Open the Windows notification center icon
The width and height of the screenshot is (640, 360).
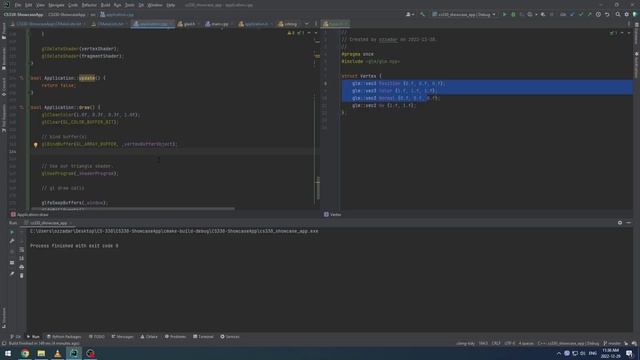629,353
